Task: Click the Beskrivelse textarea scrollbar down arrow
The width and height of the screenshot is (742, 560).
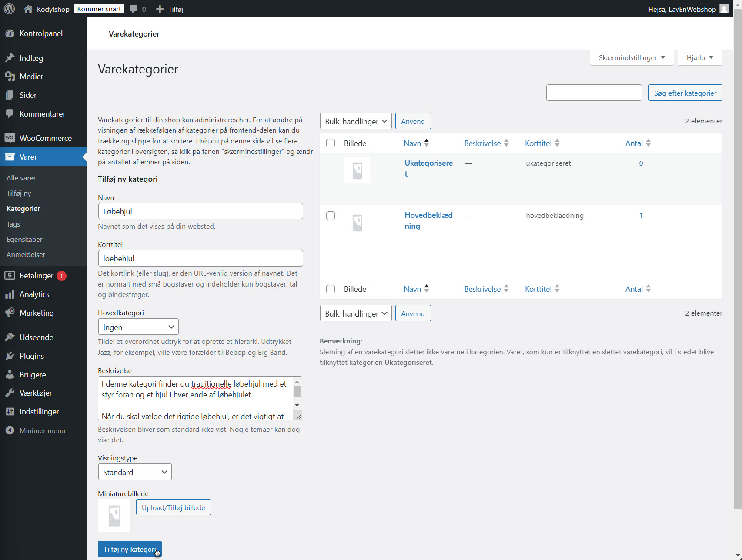Action: [297, 405]
